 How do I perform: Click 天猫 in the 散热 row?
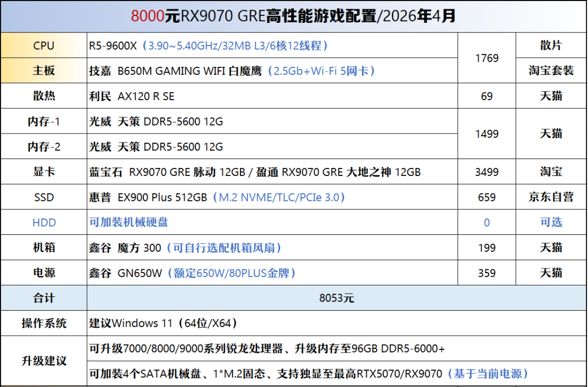pyautogui.click(x=551, y=96)
